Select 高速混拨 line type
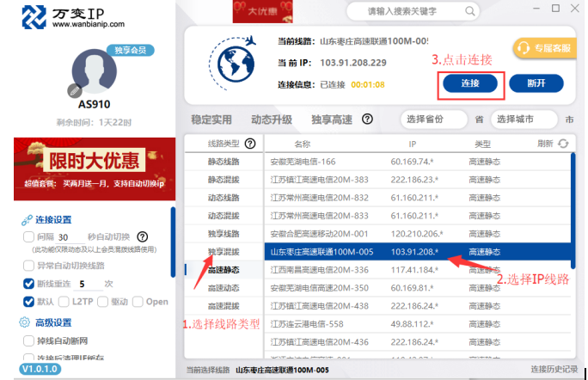The image size is (588, 380). pyautogui.click(x=224, y=306)
